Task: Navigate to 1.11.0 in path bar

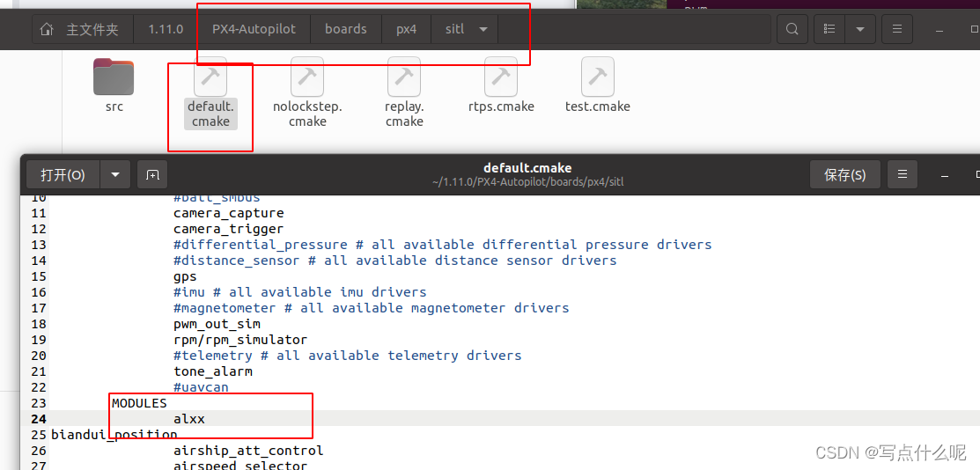Action: [166, 29]
